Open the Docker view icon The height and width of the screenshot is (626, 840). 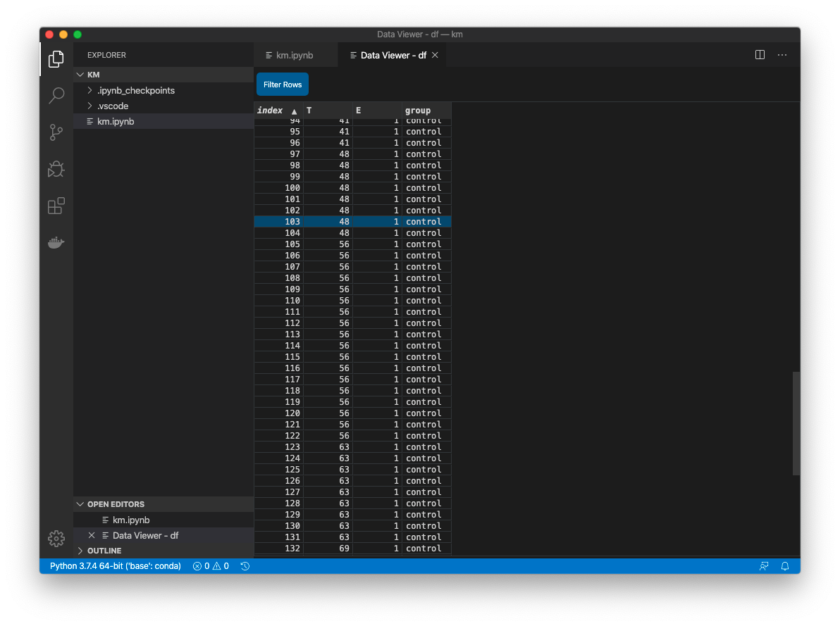56,242
